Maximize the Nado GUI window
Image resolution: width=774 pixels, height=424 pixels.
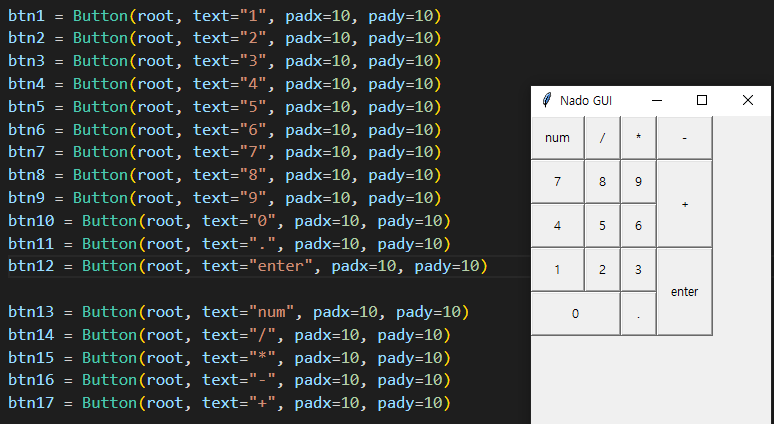pyautogui.click(x=701, y=101)
